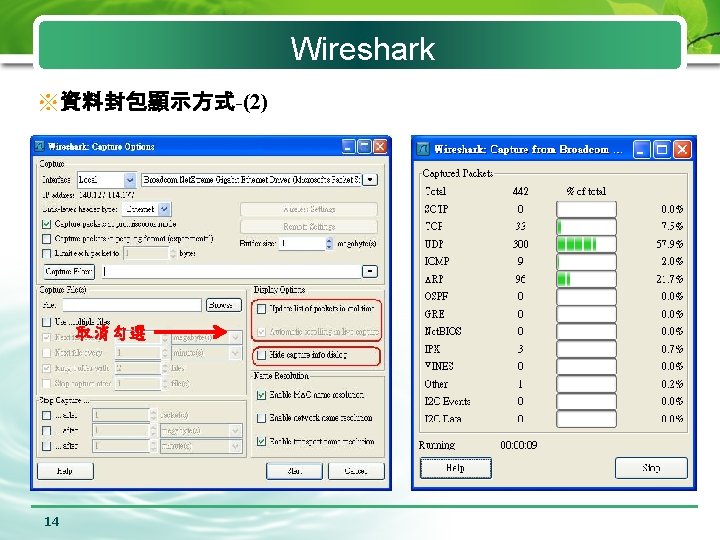This screenshot has height=540, width=720.
Task: Adjust the Buffer size spinner arrows
Action: (x=329, y=243)
